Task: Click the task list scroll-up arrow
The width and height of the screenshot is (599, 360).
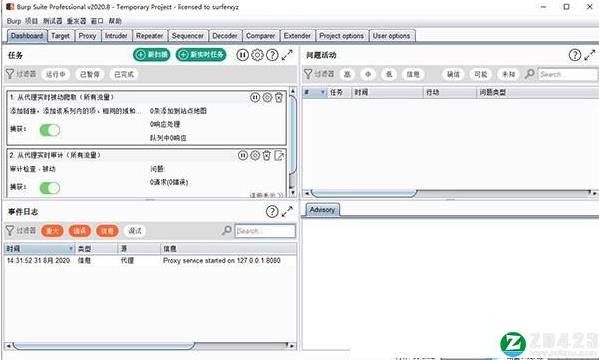Action: [x=293, y=91]
